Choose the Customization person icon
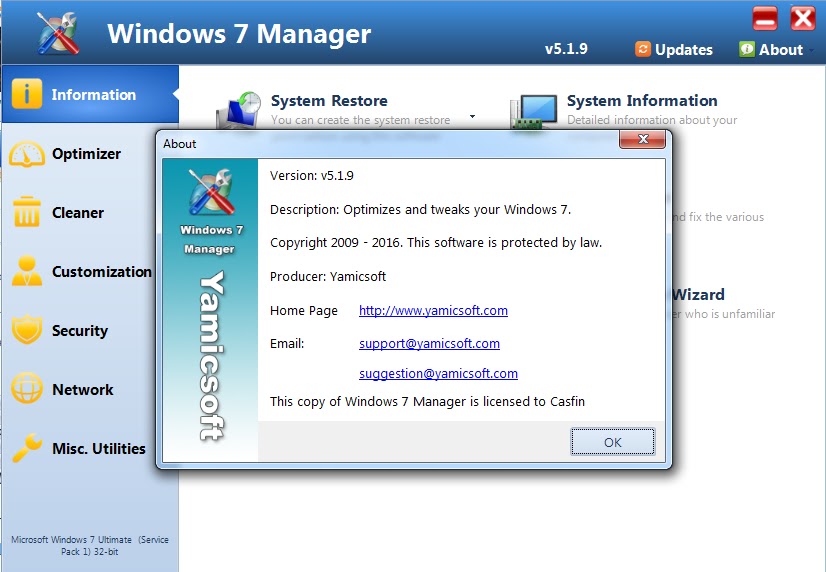 point(26,271)
